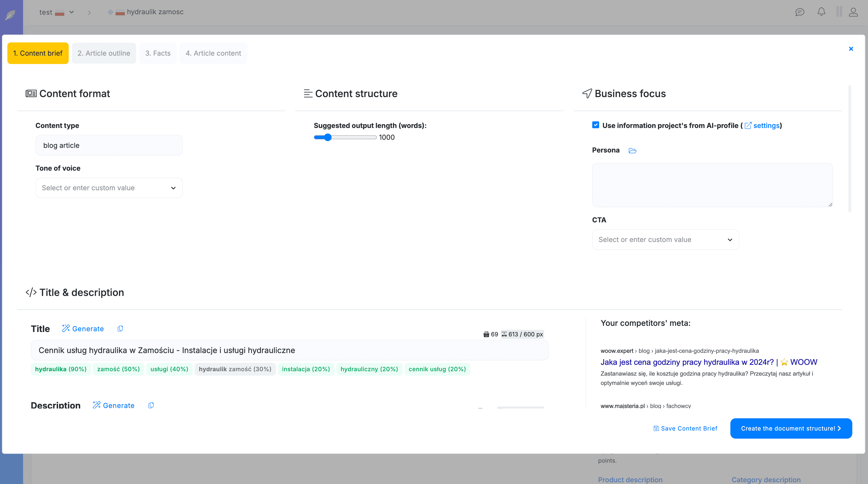Click the hydrauliczny (20%) keyword tag
Screen dimensions: 868x484
pos(369,369)
